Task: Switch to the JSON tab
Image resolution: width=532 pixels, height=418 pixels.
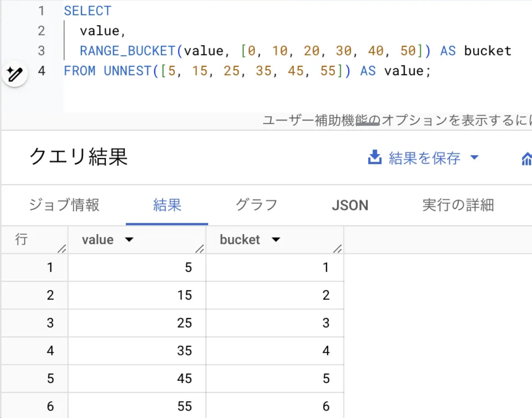Action: [350, 205]
